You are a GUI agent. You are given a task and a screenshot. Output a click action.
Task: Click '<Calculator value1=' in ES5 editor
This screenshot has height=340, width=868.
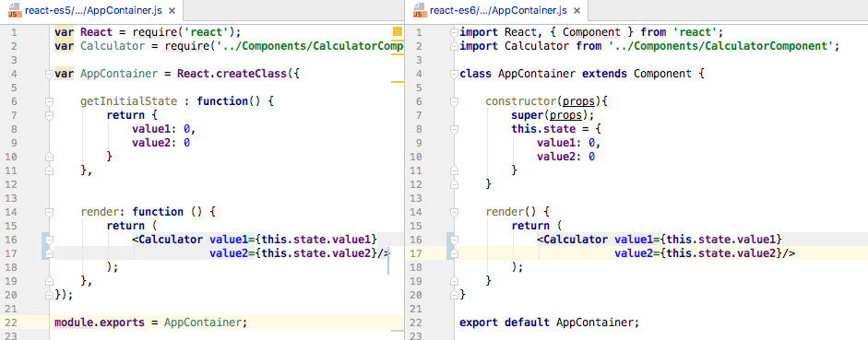click(x=193, y=240)
